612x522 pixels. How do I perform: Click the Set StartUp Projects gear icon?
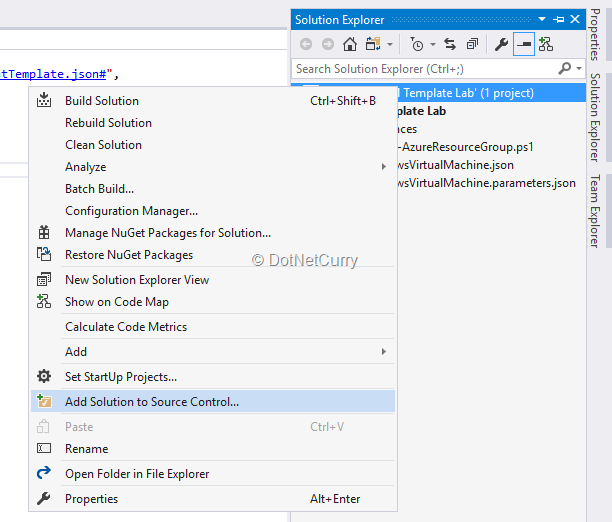coord(44,376)
